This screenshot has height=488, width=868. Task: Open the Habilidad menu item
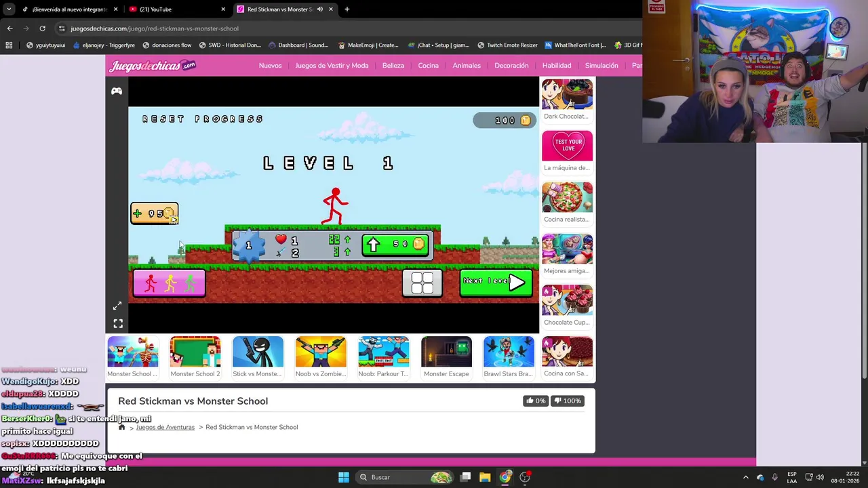(557, 66)
